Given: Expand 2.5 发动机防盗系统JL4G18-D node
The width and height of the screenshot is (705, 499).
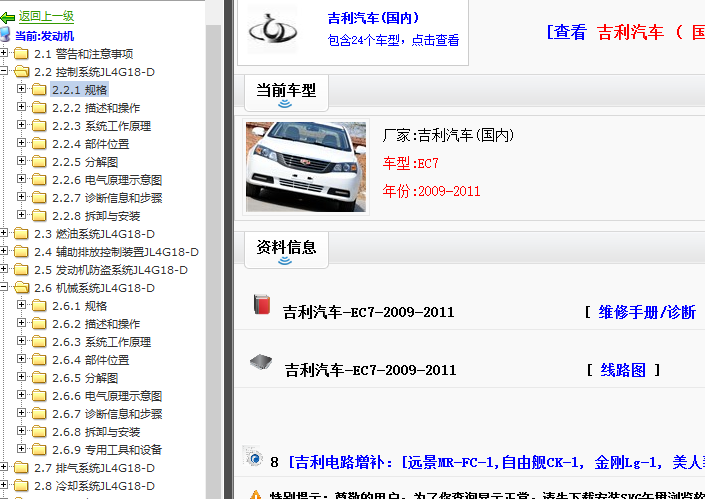Looking at the screenshot, I should coord(4,269).
